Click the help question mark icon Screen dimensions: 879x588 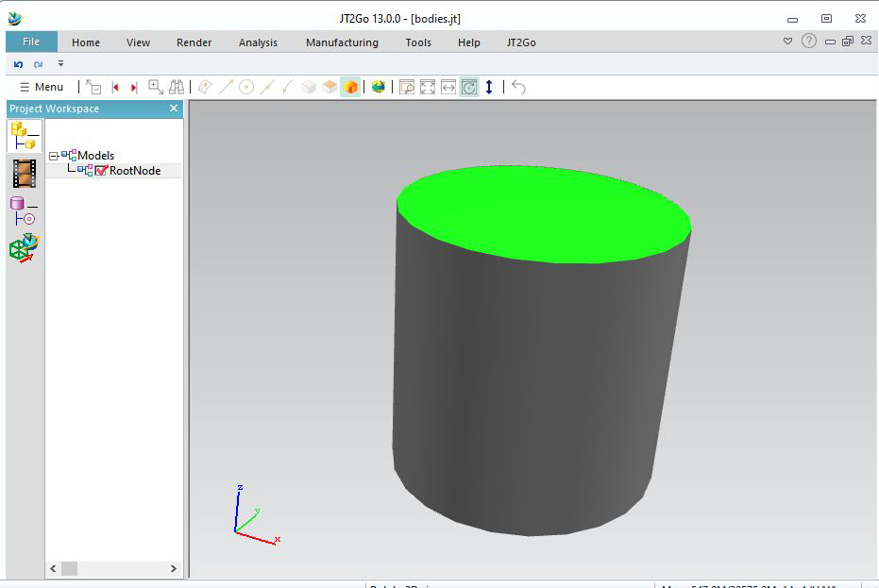click(x=809, y=41)
